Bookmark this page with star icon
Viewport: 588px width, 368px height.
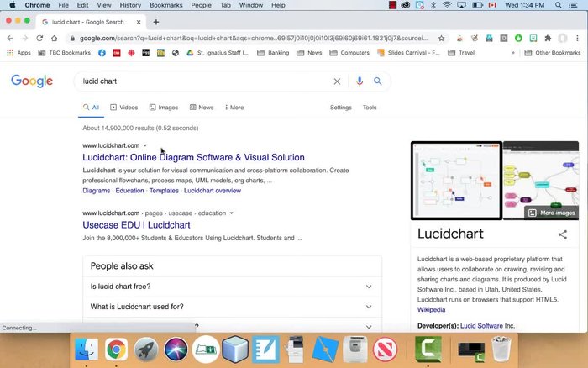point(441,39)
